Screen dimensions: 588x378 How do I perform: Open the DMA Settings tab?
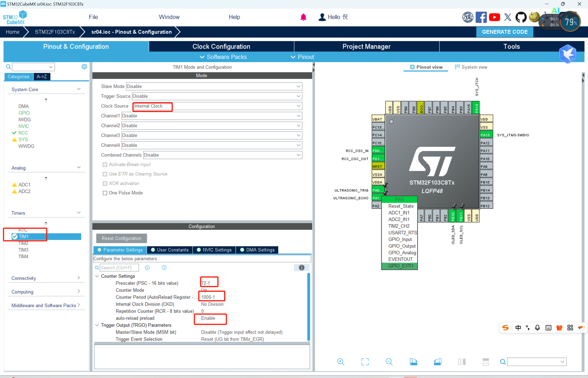pos(257,250)
